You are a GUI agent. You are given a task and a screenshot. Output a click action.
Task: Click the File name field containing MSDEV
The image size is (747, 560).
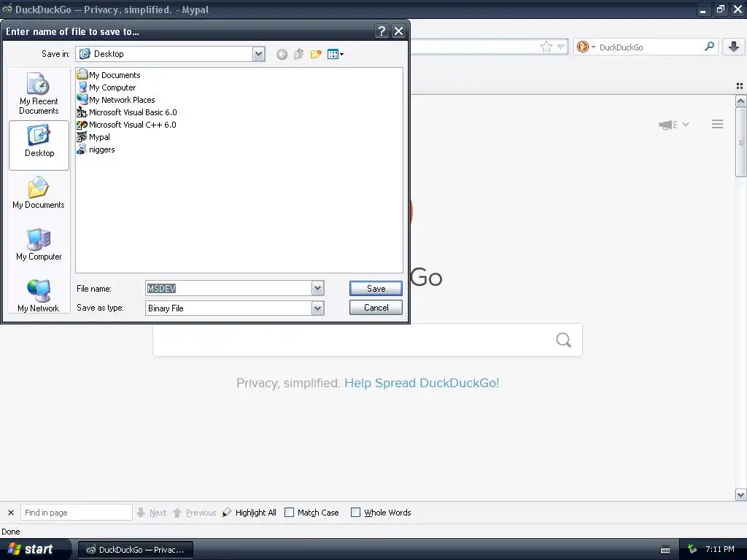tap(228, 288)
